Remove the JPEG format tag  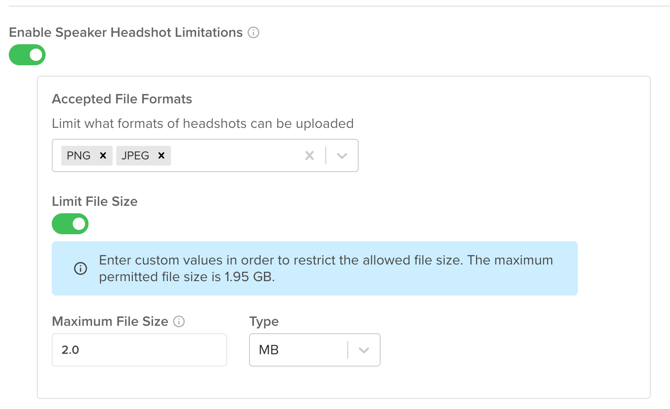(x=161, y=156)
